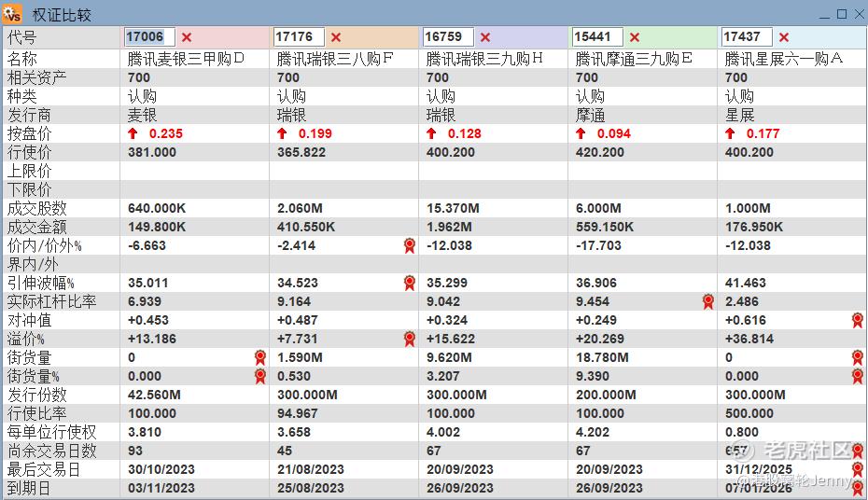
Task: Click the 溢价% row label
Action: point(25,339)
